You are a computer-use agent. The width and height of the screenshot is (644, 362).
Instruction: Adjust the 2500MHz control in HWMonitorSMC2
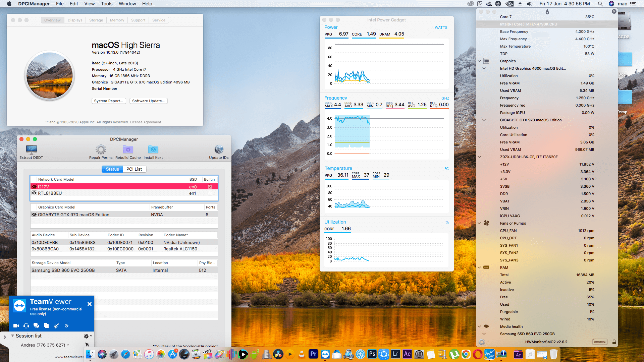click(600, 342)
